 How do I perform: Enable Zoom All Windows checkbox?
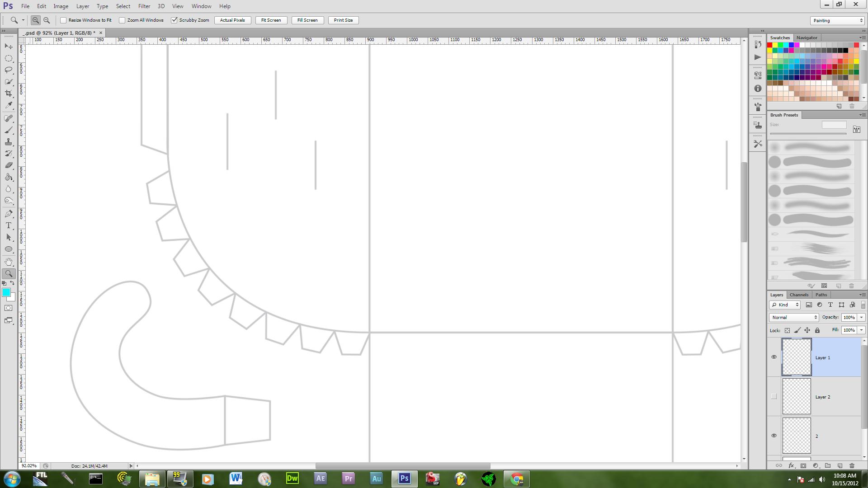pos(122,20)
